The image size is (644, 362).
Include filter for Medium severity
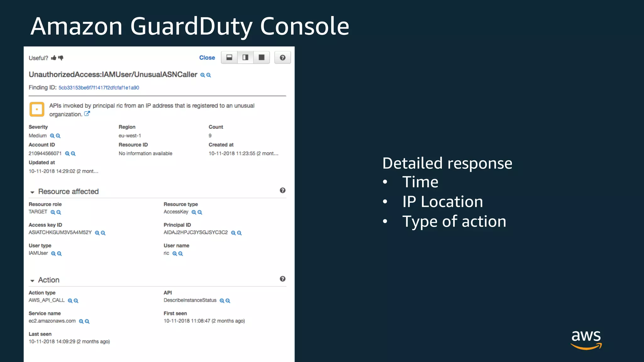click(52, 136)
